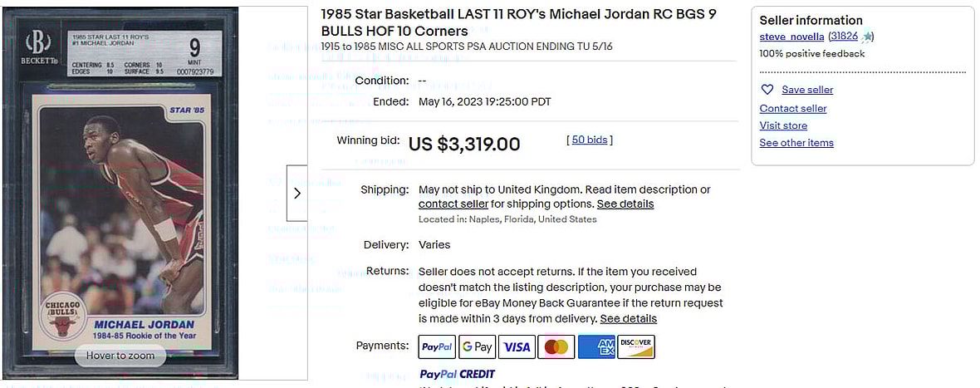Click Contact seller in Seller information

[793, 108]
